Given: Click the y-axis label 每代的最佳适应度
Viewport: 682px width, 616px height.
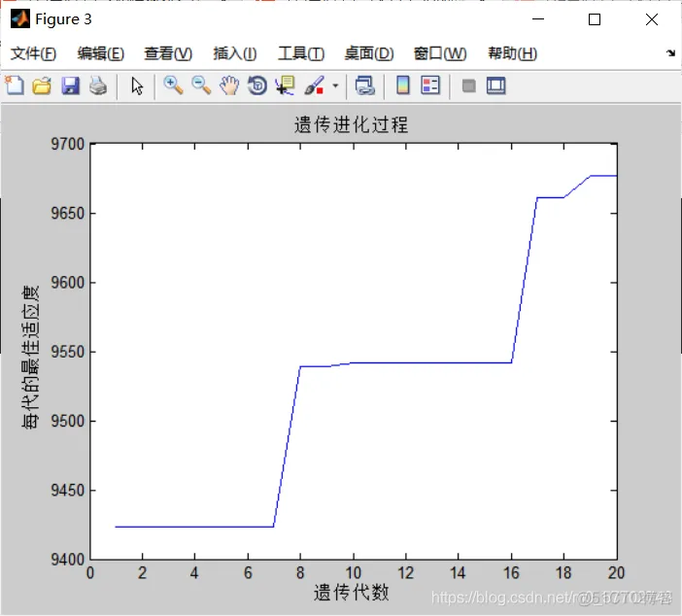Looking at the screenshot, I should 30,358.
